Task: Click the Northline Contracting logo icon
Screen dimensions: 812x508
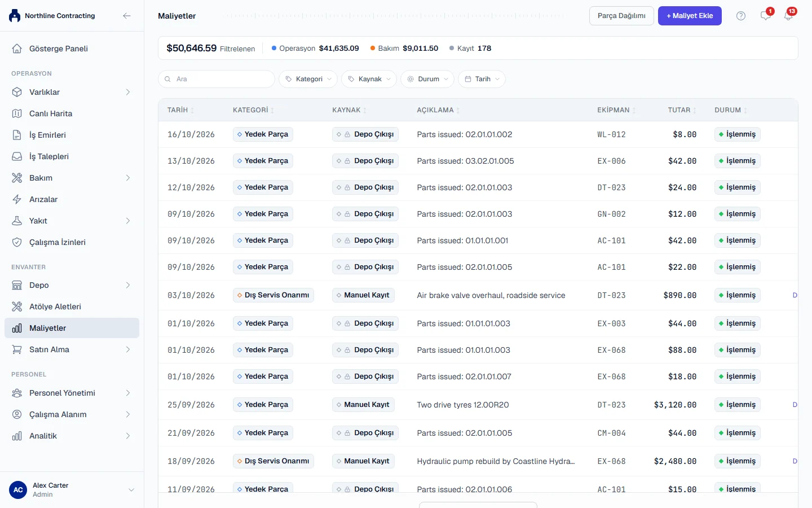Action: 15,16
